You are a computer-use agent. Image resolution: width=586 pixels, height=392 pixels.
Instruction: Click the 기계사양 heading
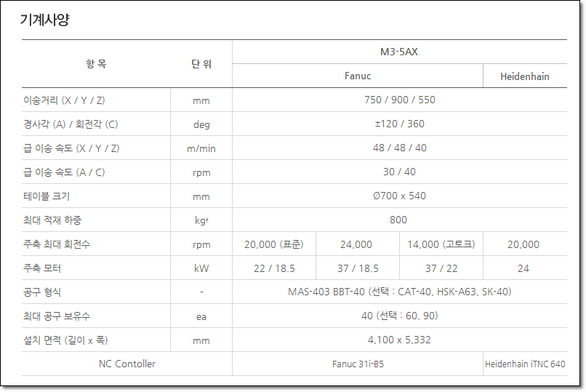[x=44, y=20]
